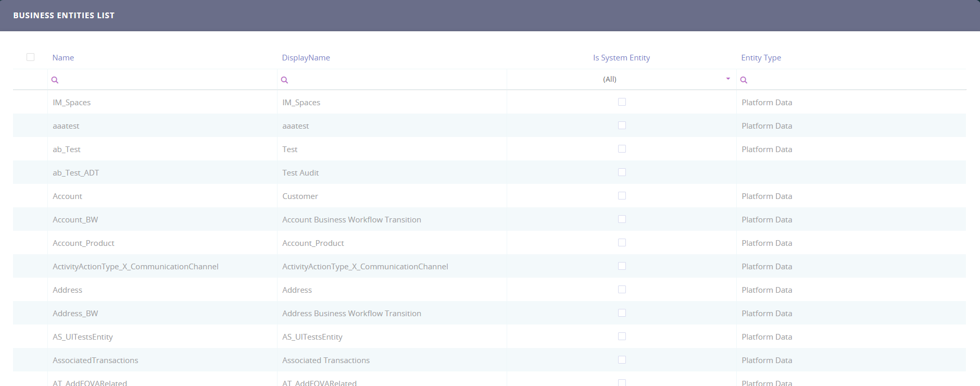Screen dimensions: 980x386
Task: Sort by the DisplayName column header
Action: (x=306, y=58)
